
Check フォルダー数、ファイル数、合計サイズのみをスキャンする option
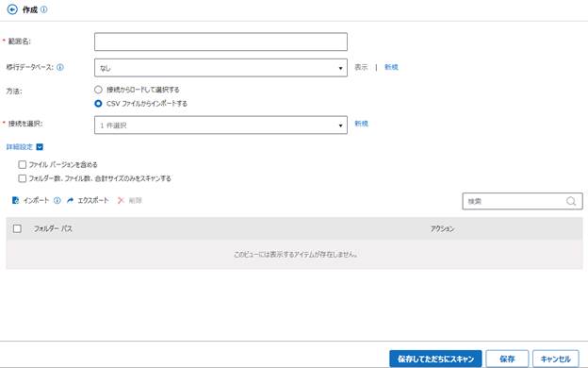23,178
